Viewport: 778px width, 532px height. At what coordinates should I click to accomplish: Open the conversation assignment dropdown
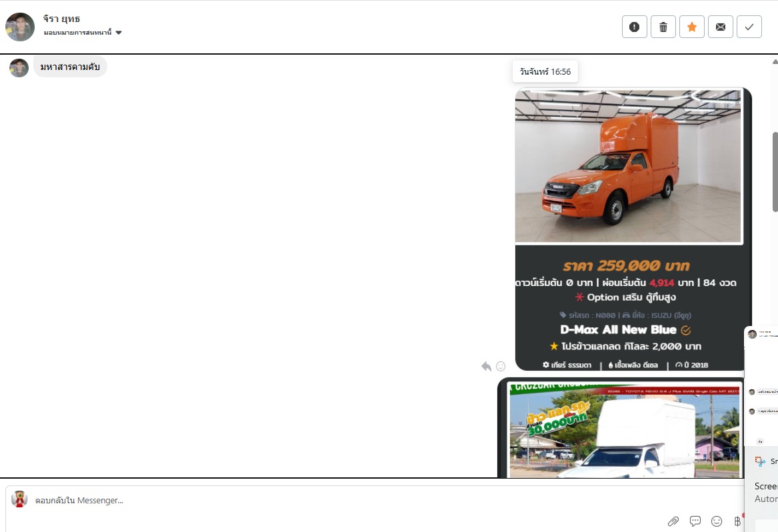tap(83, 33)
